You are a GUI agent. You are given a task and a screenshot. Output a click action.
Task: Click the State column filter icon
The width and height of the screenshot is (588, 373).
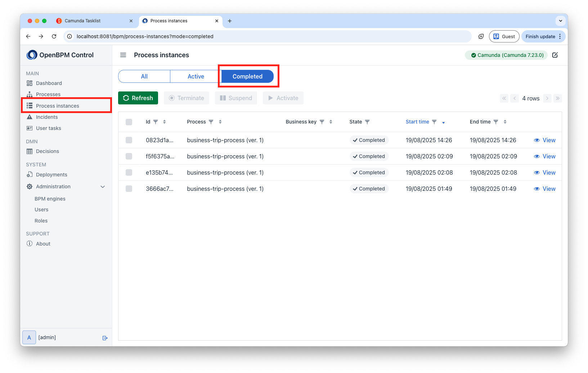point(367,122)
